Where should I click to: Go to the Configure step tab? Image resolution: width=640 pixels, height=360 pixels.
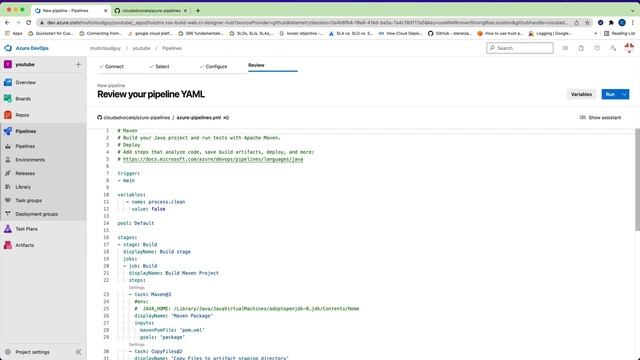click(x=213, y=67)
